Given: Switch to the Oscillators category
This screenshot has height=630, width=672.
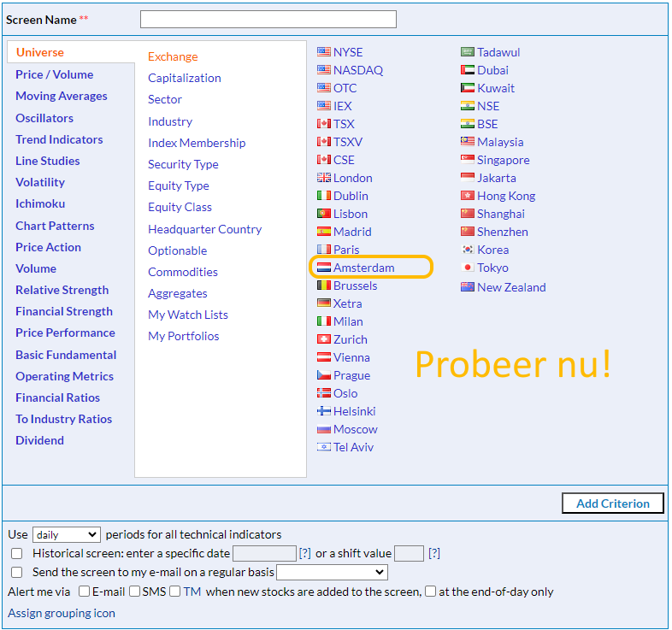Looking at the screenshot, I should coord(44,118).
